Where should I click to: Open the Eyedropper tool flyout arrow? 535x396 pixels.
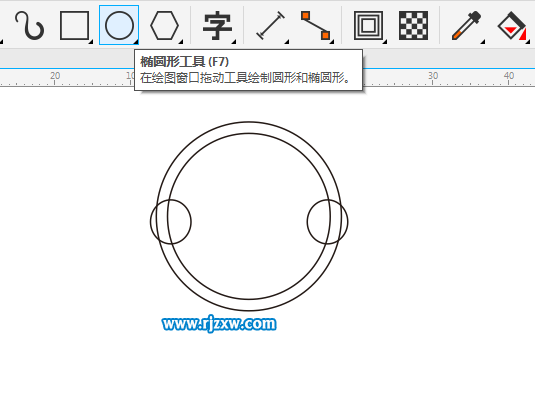coord(483,42)
